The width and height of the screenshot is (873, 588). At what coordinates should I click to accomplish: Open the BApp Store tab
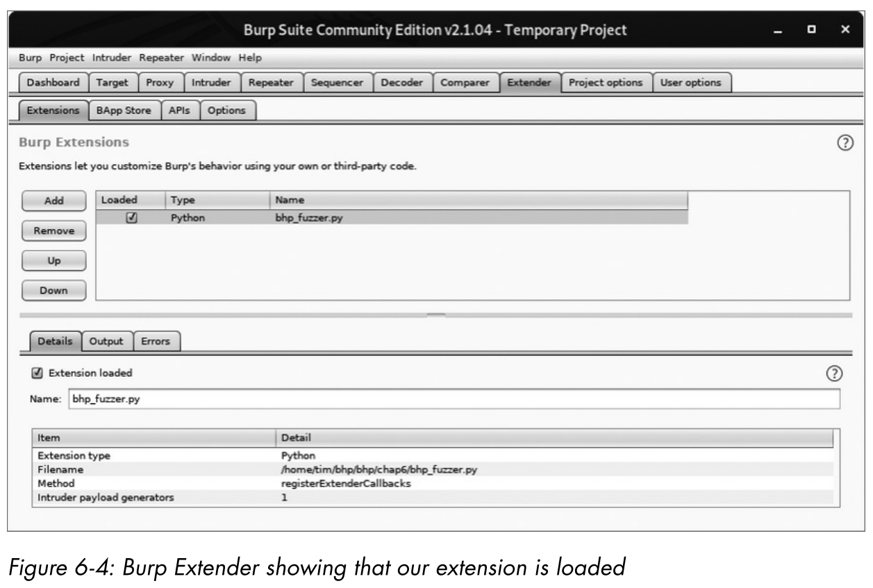point(124,110)
